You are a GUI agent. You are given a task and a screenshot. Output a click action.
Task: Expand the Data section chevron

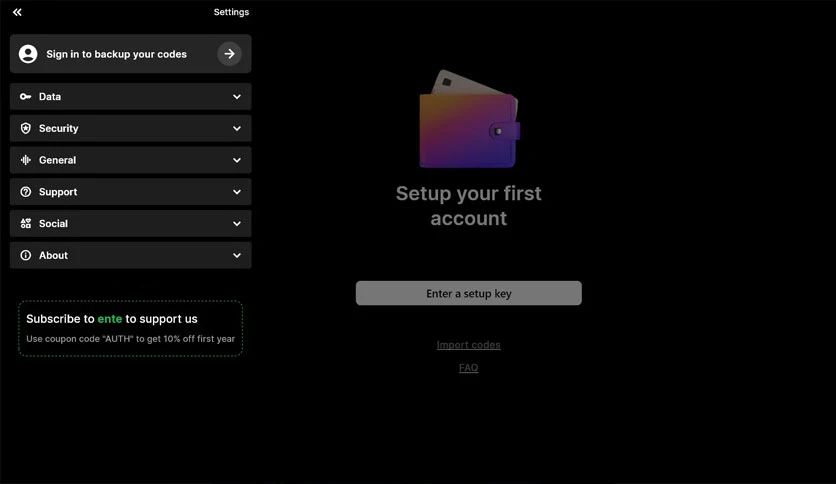(237, 96)
